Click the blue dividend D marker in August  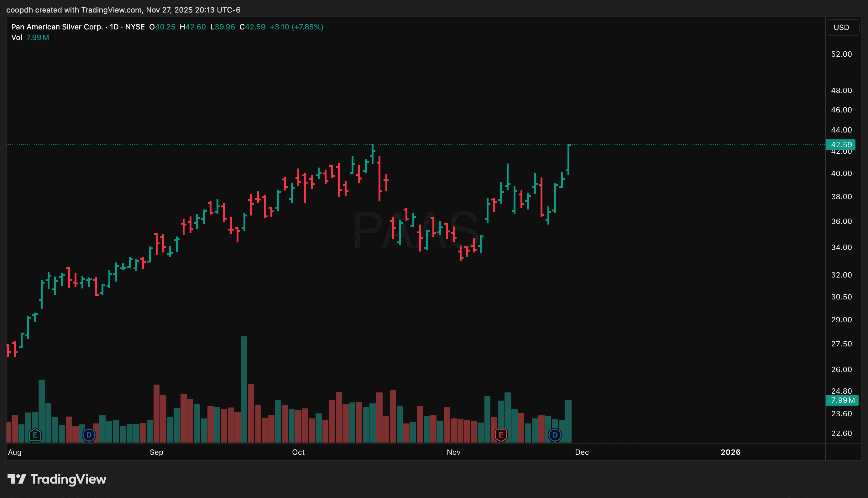pos(89,435)
